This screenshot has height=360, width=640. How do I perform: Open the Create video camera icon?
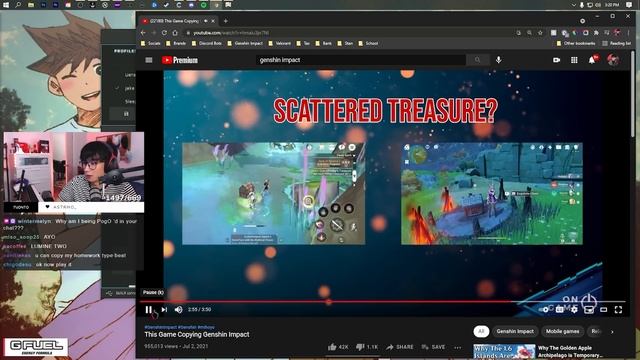pos(556,60)
